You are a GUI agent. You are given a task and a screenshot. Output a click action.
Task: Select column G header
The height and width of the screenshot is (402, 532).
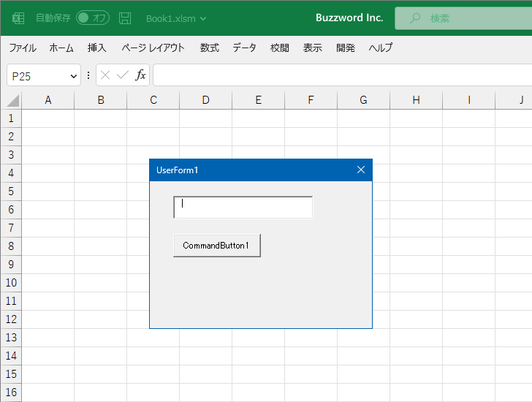pyautogui.click(x=363, y=100)
